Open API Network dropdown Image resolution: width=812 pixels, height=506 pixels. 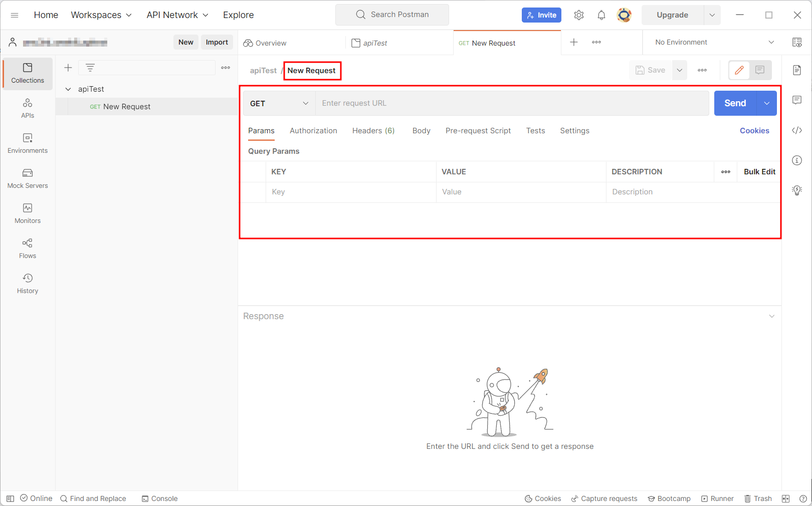(177, 15)
